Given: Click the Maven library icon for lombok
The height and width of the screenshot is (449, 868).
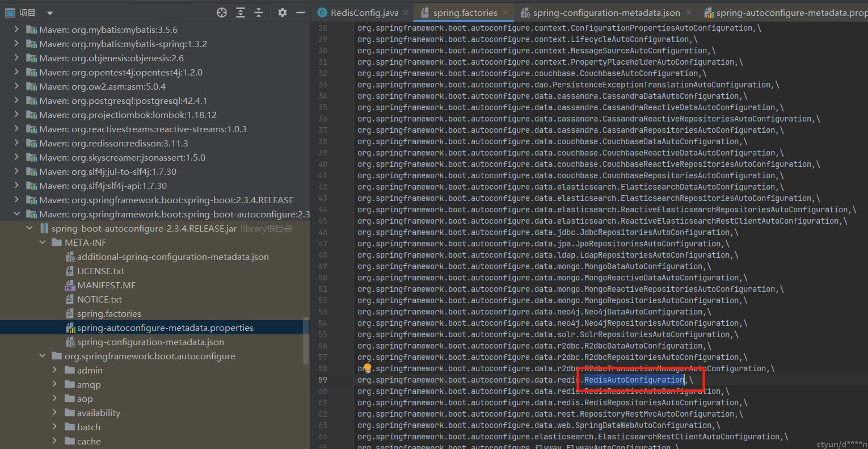Looking at the screenshot, I should point(32,115).
